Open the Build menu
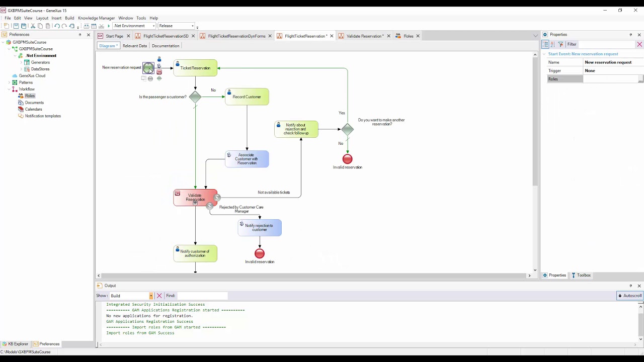 tap(69, 18)
